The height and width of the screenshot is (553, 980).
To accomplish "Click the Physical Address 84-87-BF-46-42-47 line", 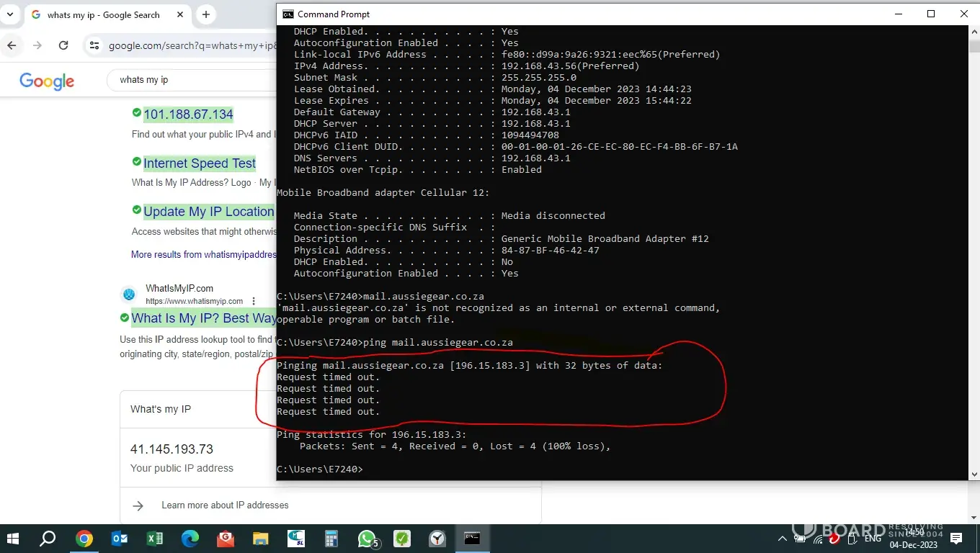I will click(447, 251).
